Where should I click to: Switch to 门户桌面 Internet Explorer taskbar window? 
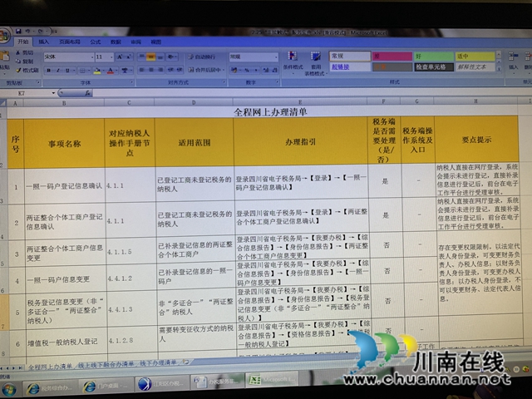106,386
